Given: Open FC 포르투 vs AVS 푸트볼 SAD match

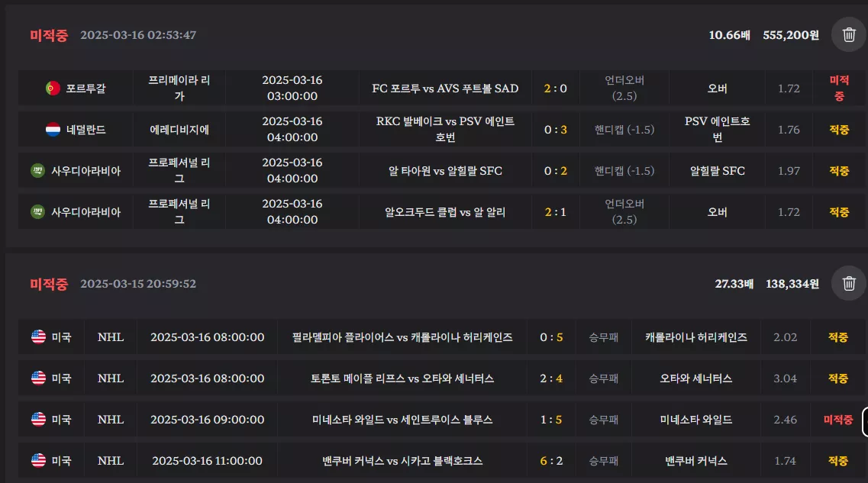Looking at the screenshot, I should pos(445,89).
